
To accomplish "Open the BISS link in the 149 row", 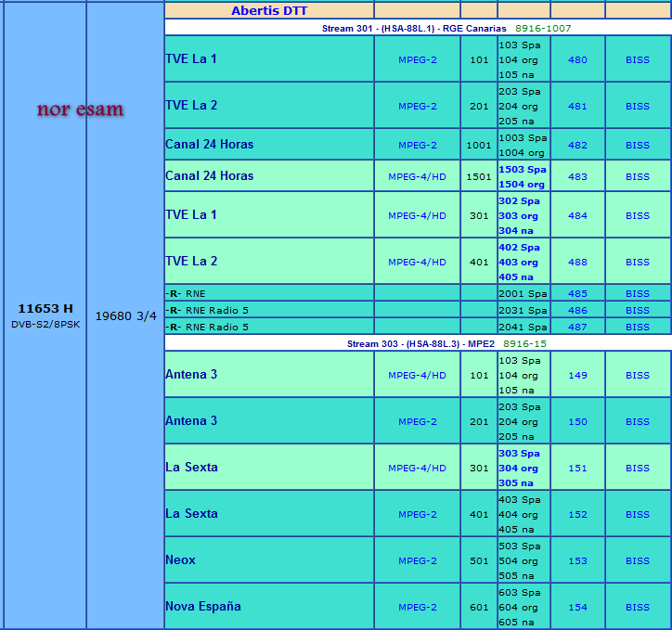I will pos(638,376).
